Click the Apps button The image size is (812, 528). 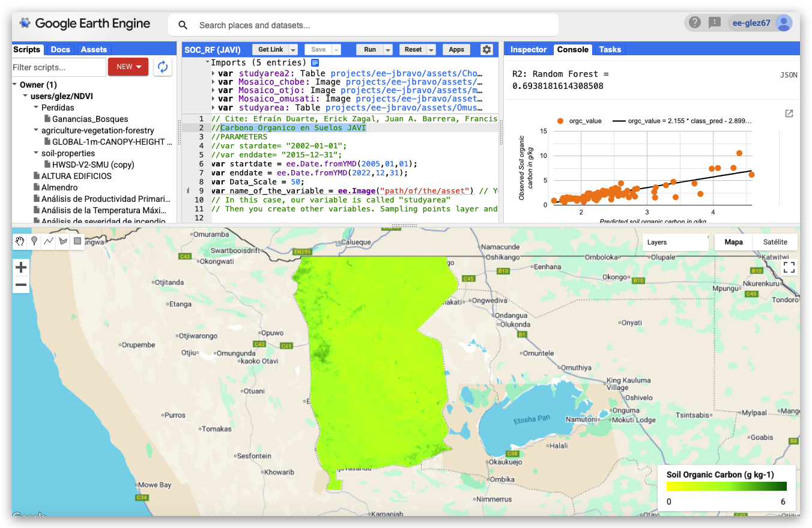pyautogui.click(x=456, y=50)
